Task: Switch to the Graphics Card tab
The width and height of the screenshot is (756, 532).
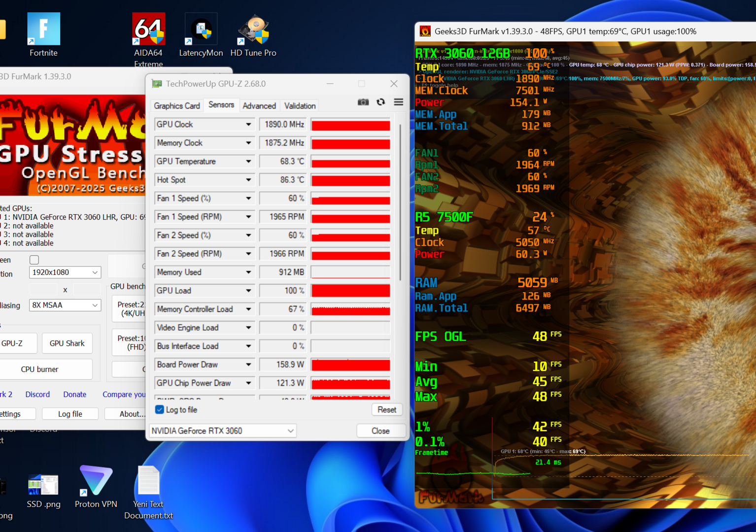Action: (x=176, y=105)
